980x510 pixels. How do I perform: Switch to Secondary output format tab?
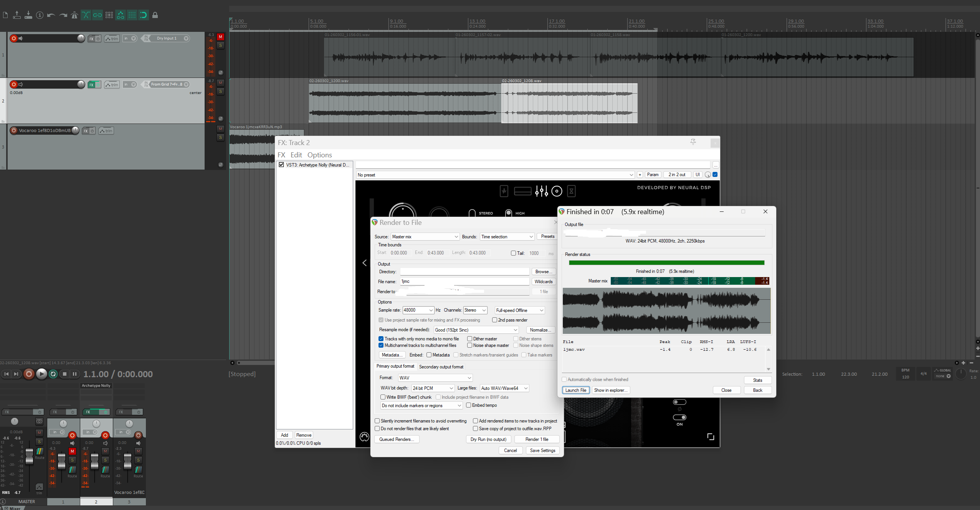pos(441,367)
